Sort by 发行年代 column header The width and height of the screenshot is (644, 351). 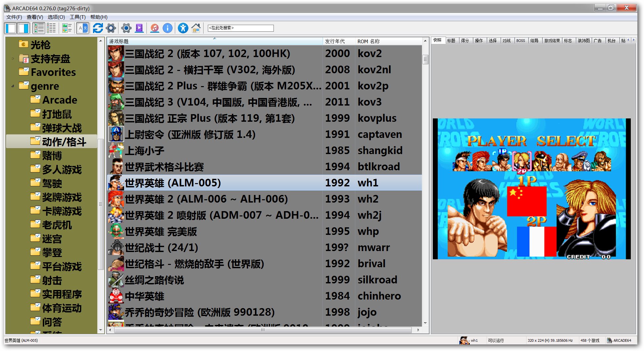tap(339, 41)
